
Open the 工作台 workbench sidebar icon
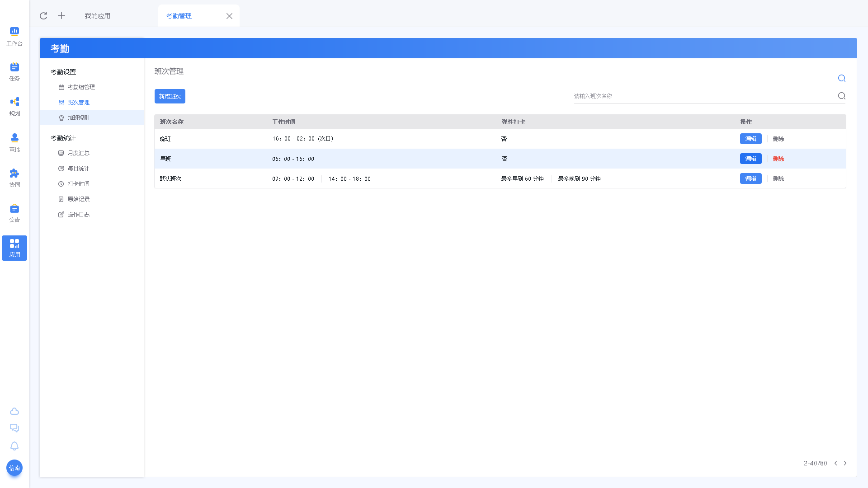point(14,37)
